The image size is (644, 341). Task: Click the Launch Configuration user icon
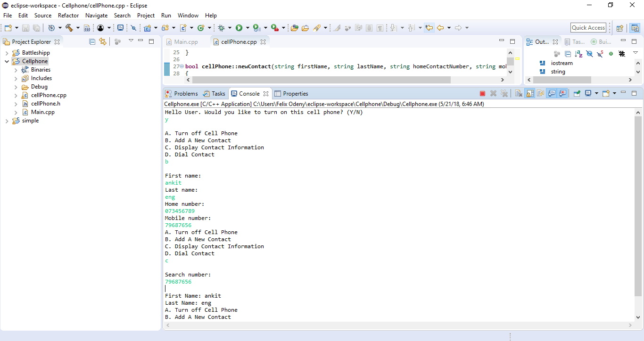click(x=100, y=28)
